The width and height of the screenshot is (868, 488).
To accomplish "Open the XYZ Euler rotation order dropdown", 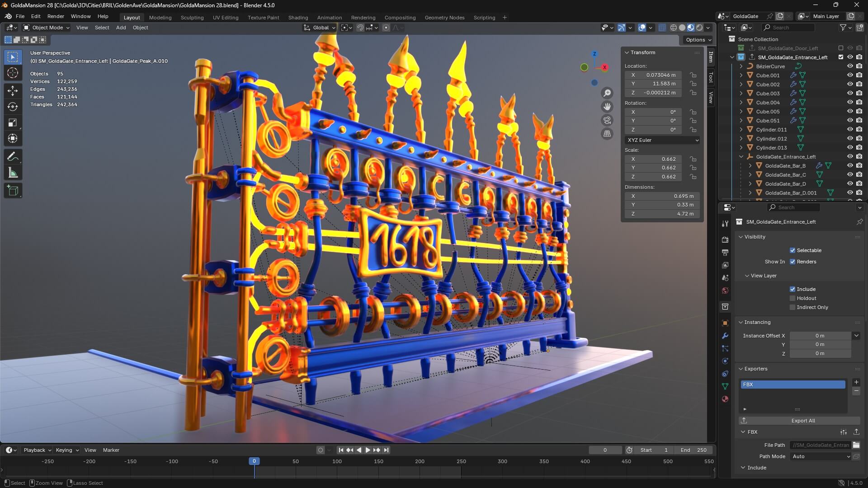I will point(662,140).
